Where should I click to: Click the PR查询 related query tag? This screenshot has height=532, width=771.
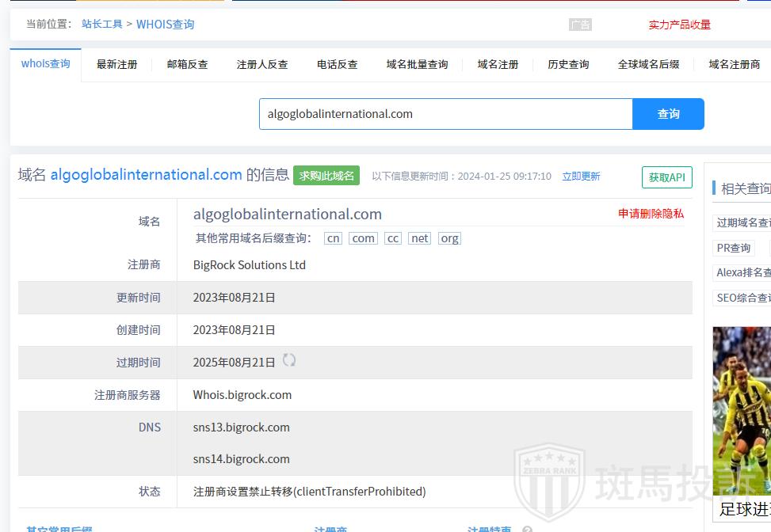[734, 248]
